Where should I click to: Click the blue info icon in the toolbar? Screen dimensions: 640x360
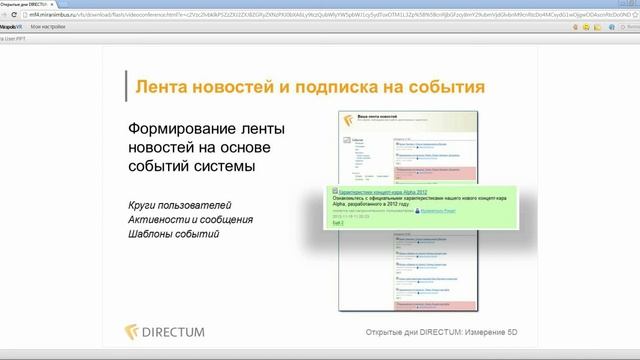pyautogui.click(x=611, y=27)
